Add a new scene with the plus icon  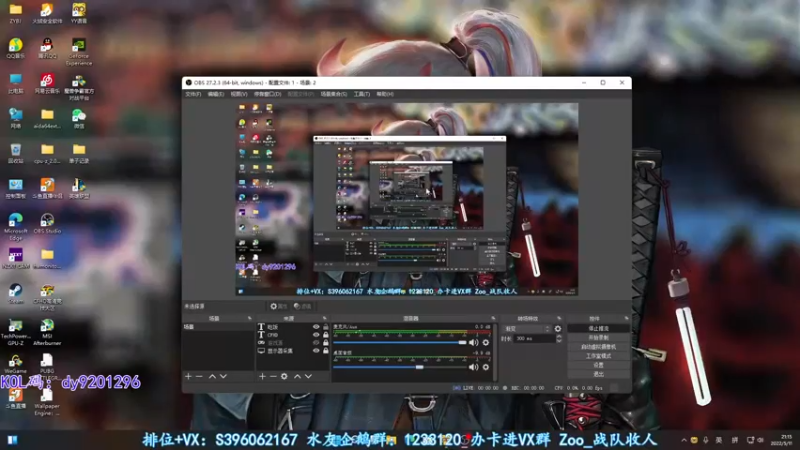188,377
